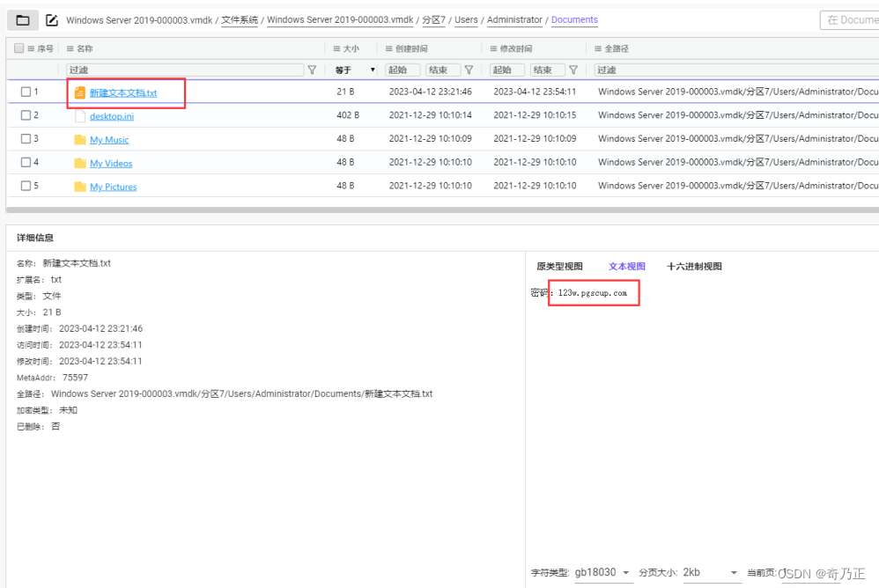
Task: Check the box for row 5 My Pictures
Action: (x=26, y=186)
